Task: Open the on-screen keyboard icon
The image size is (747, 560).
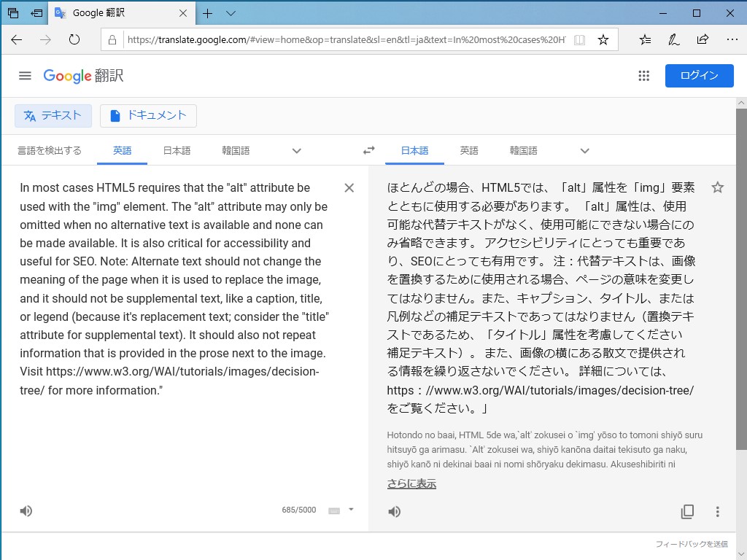Action: (332, 510)
